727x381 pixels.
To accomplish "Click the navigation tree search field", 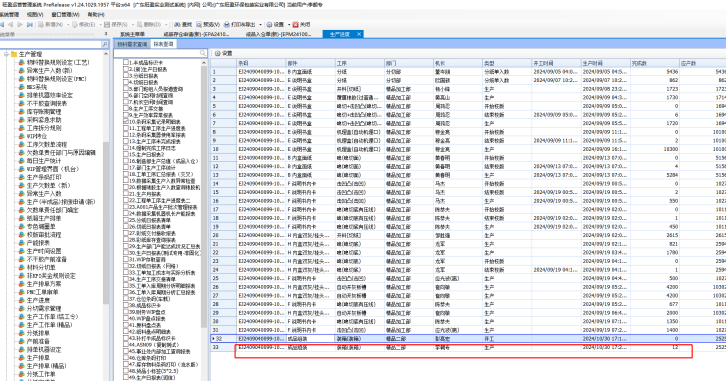I will pyautogui.click(x=50, y=44).
